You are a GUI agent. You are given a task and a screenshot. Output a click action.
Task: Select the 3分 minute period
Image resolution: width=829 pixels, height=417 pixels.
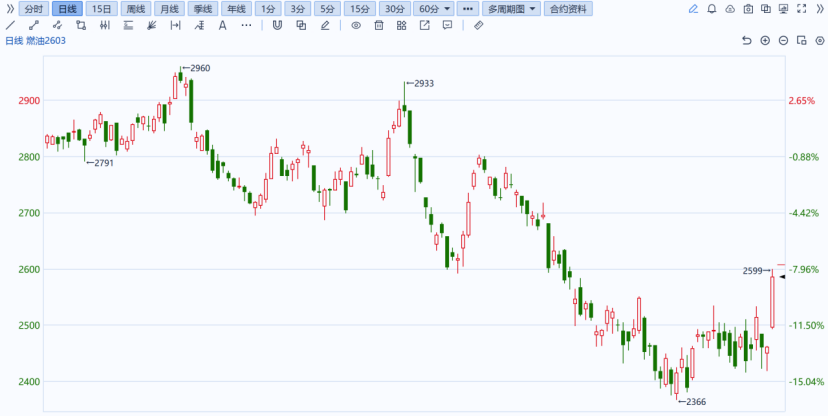point(298,8)
